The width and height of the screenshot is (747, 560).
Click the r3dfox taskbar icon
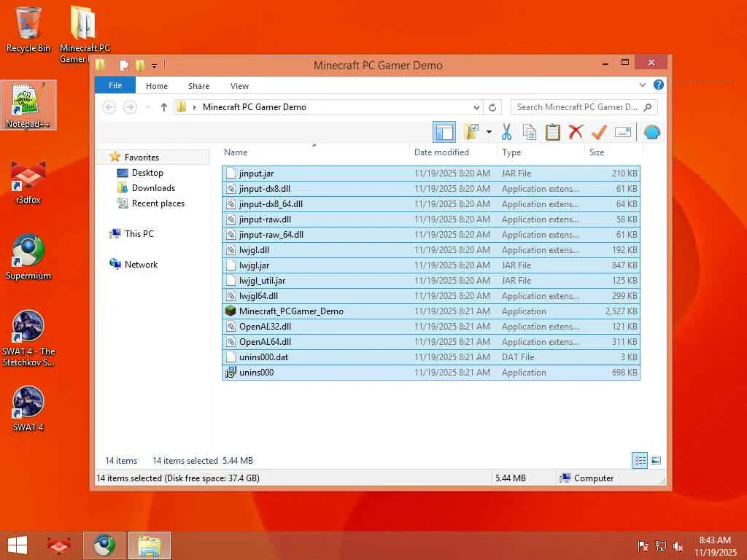[x=58, y=545]
